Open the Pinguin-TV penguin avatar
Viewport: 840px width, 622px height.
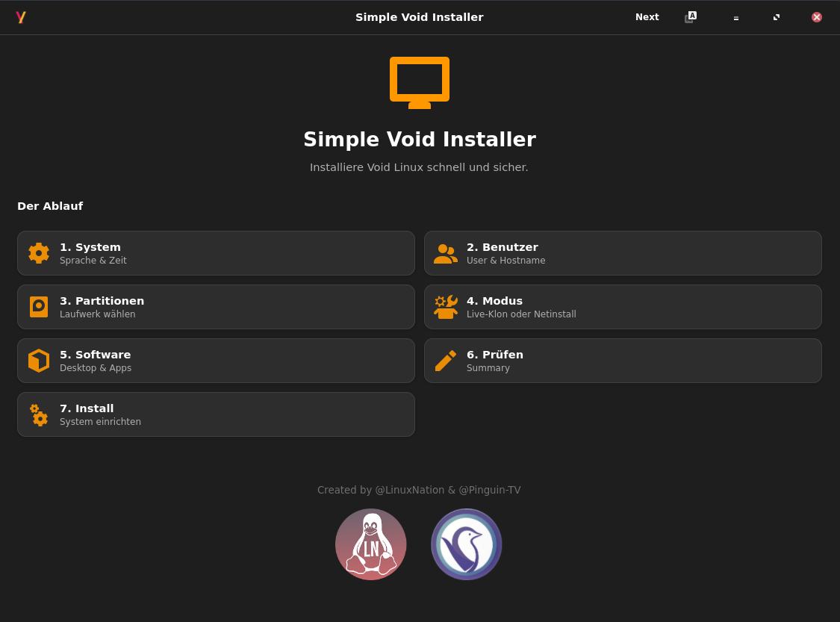click(467, 544)
